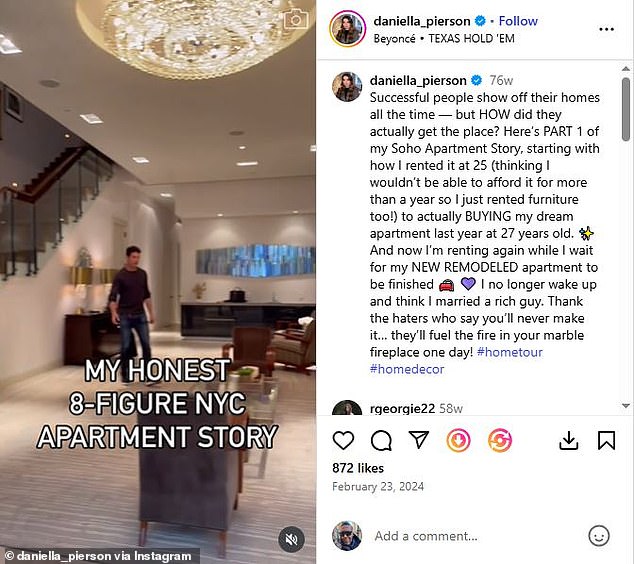Image resolution: width=634 pixels, height=564 pixels.
Task: Open emoji picker smiley icon
Action: tap(599, 536)
